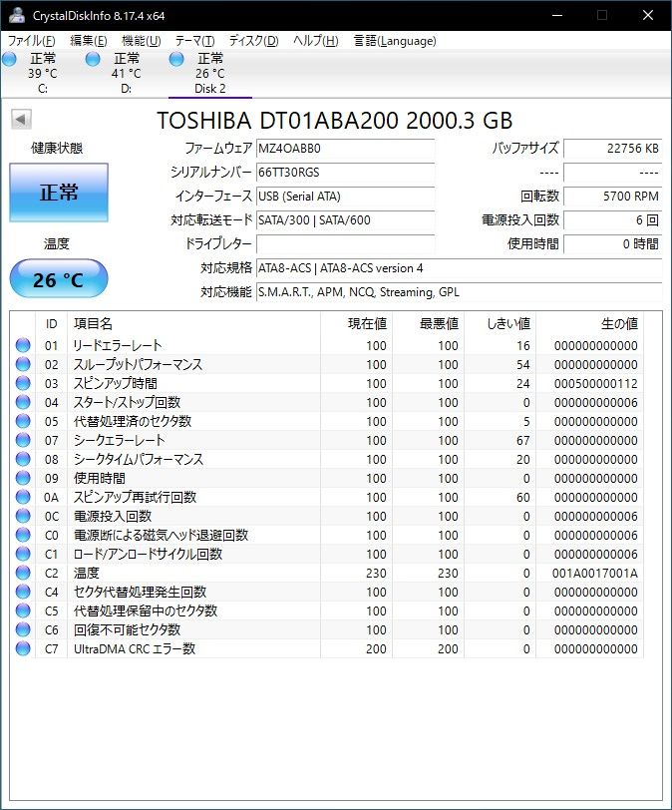Click the blue status orb for drive D:

(x=93, y=60)
